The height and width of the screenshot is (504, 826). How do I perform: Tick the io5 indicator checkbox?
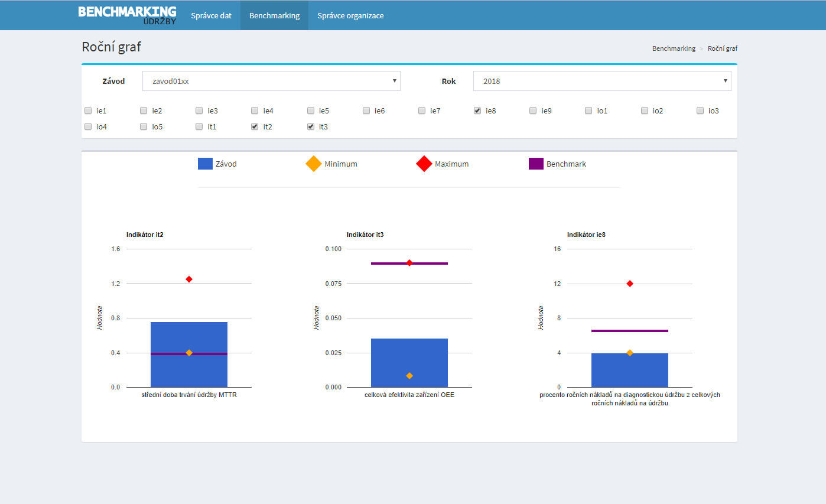click(x=144, y=126)
